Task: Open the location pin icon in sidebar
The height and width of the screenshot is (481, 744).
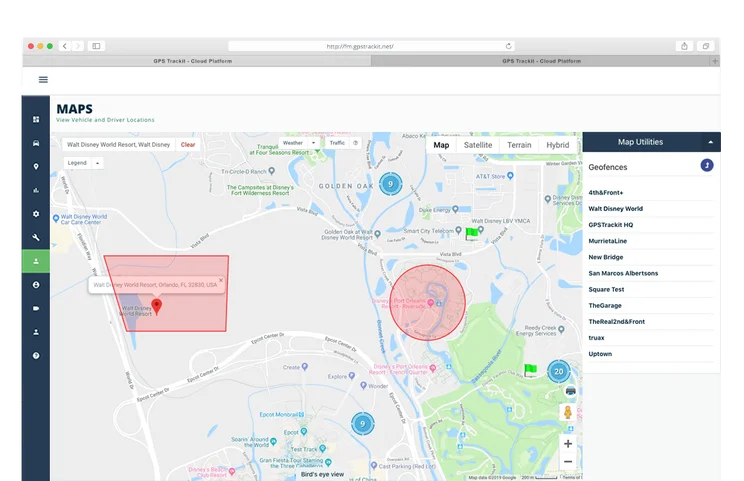Action: point(36,166)
